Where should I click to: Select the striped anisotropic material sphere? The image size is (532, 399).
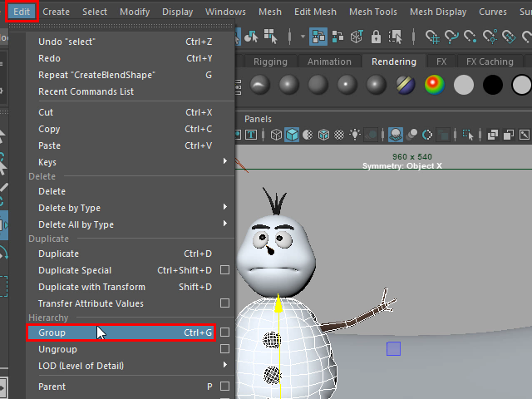click(x=405, y=84)
